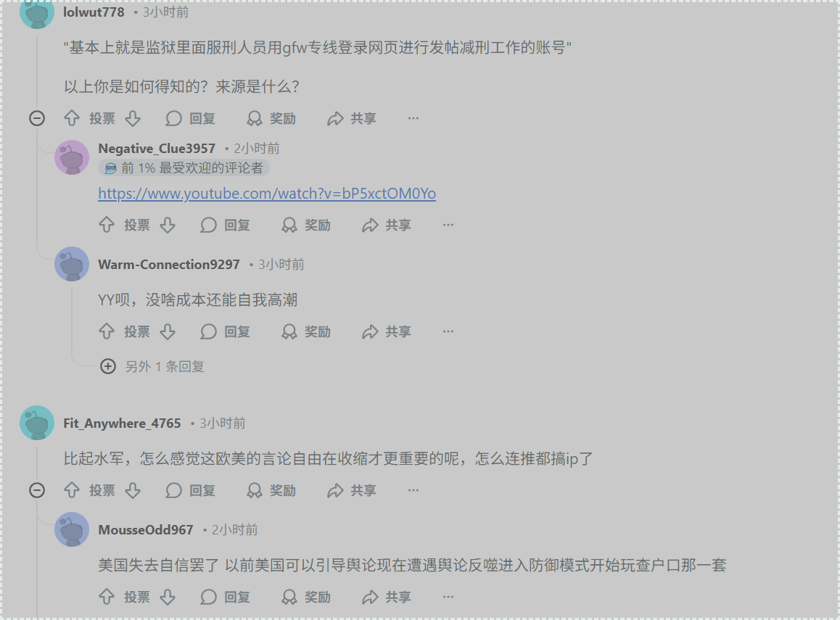The width and height of the screenshot is (840, 620).
Task: Click the 共享 button under Fit_Anywhere_4765
Action: click(352, 490)
